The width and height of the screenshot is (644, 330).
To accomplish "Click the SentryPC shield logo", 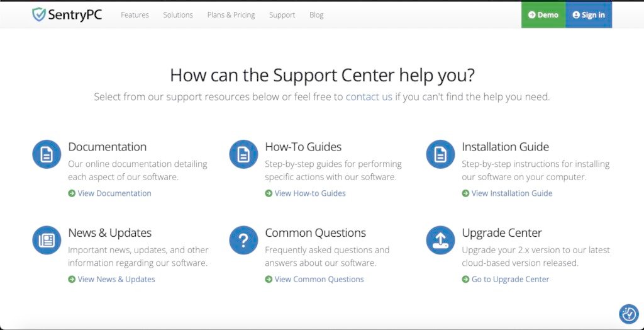I will pos(39,14).
